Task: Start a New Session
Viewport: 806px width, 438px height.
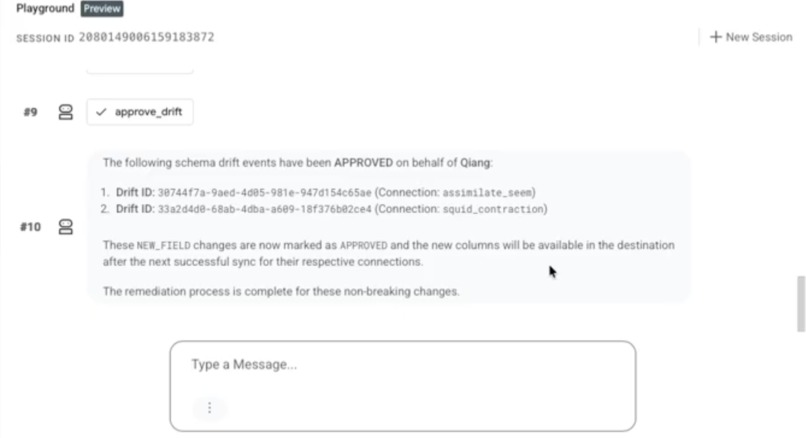Action: (x=751, y=37)
